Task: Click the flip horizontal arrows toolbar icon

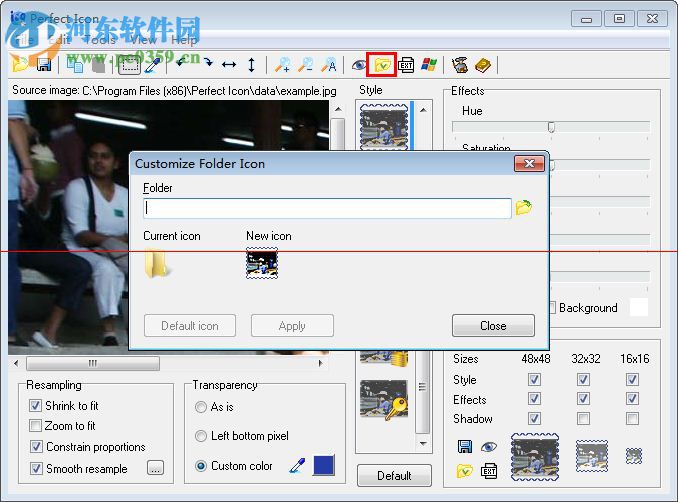Action: pyautogui.click(x=228, y=65)
